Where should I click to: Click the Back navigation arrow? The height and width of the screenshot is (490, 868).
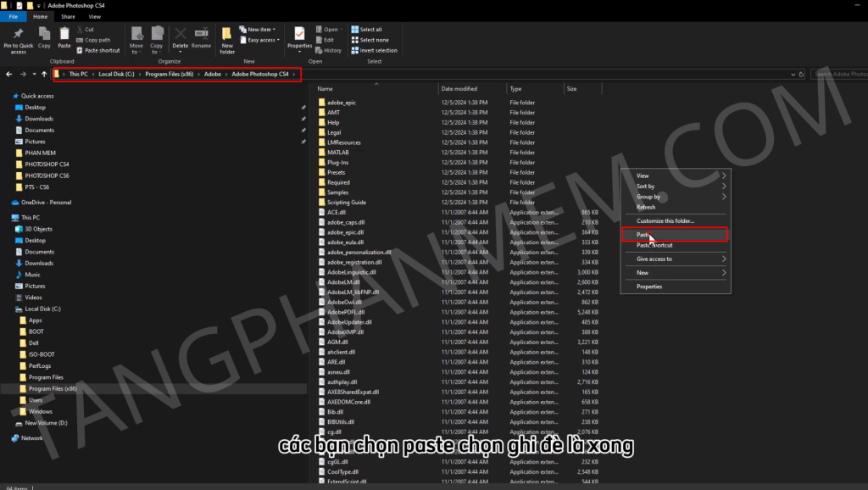click(9, 75)
